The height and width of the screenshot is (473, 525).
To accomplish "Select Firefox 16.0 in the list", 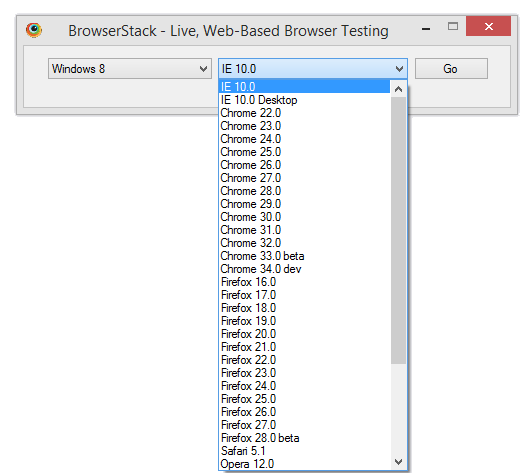I will [x=304, y=282].
